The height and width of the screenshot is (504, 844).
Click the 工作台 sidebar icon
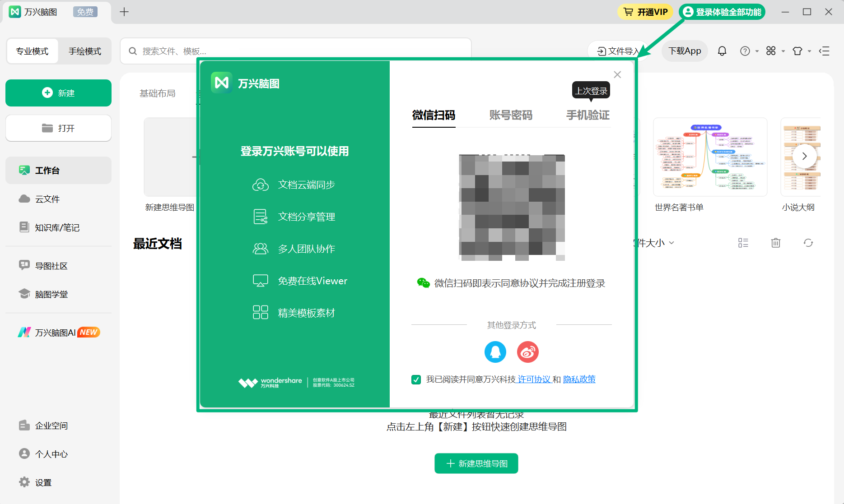coord(24,170)
